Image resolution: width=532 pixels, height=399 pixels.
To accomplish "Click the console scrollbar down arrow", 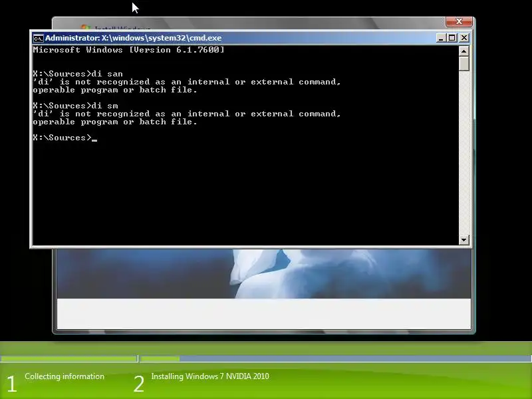I will [464, 240].
